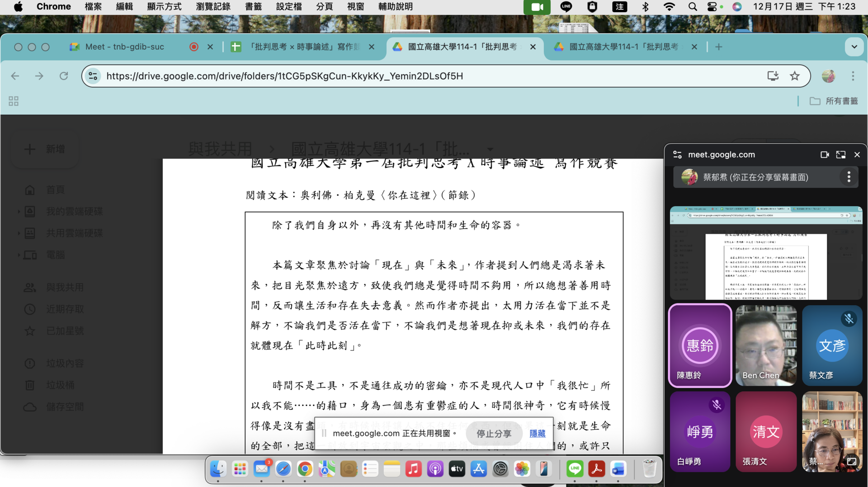Switch to the 寫作 spreadsheet tab
Screen dimensions: 868x487
(298, 47)
